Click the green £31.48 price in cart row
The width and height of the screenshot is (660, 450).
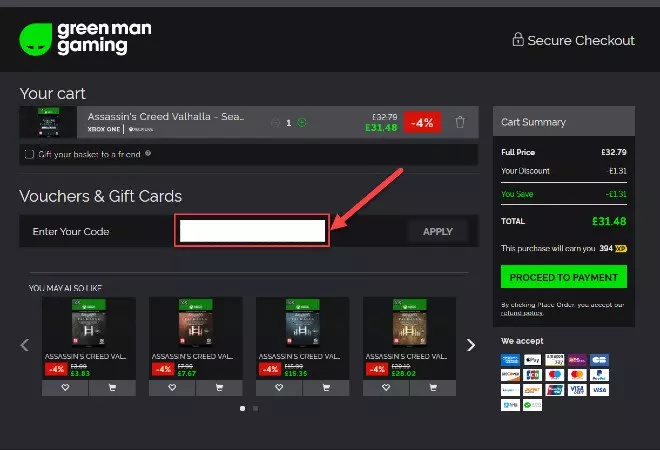pos(381,128)
